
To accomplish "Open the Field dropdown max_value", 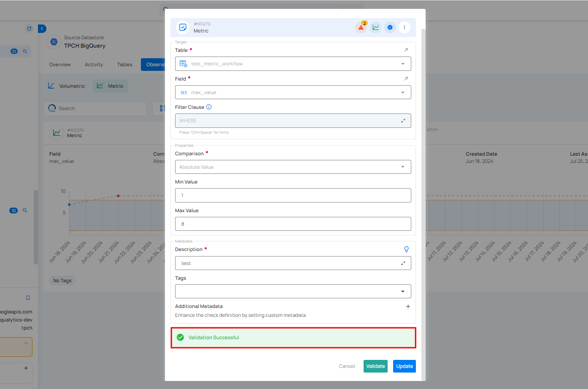I will click(x=293, y=92).
